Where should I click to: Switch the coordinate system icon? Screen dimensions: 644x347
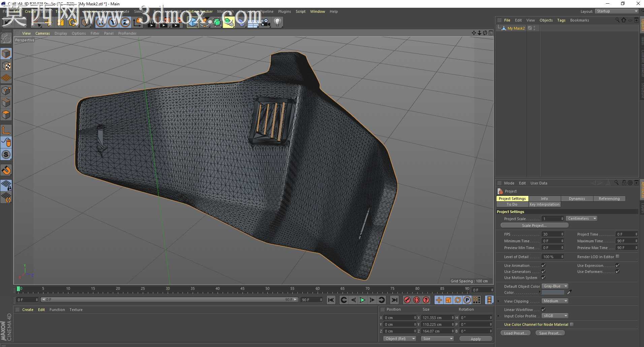point(137,23)
